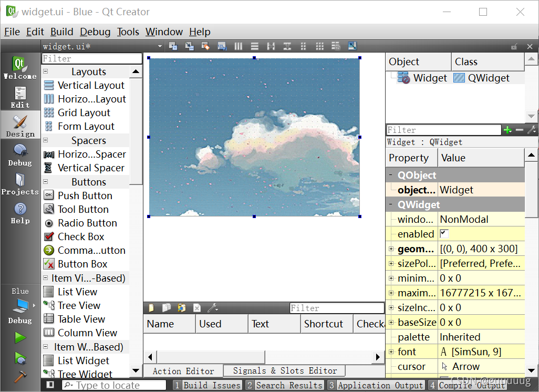
Task: Open widget.ui* file dropdown
Action: coord(160,46)
